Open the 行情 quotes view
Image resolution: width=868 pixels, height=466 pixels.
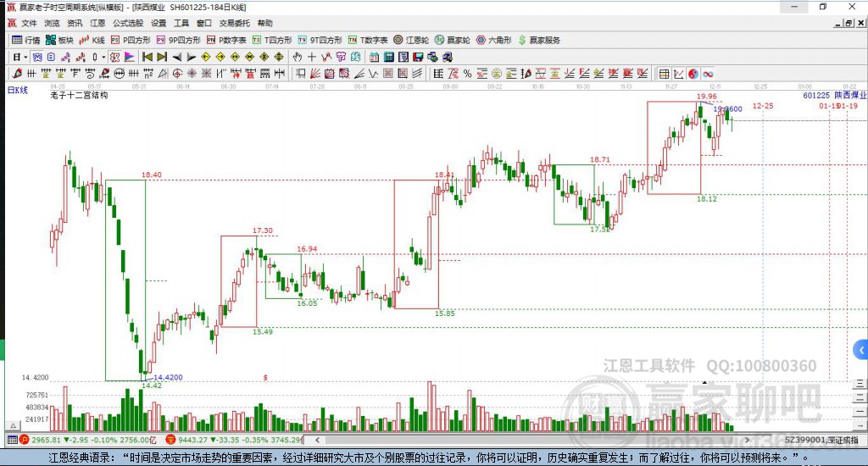coord(26,40)
